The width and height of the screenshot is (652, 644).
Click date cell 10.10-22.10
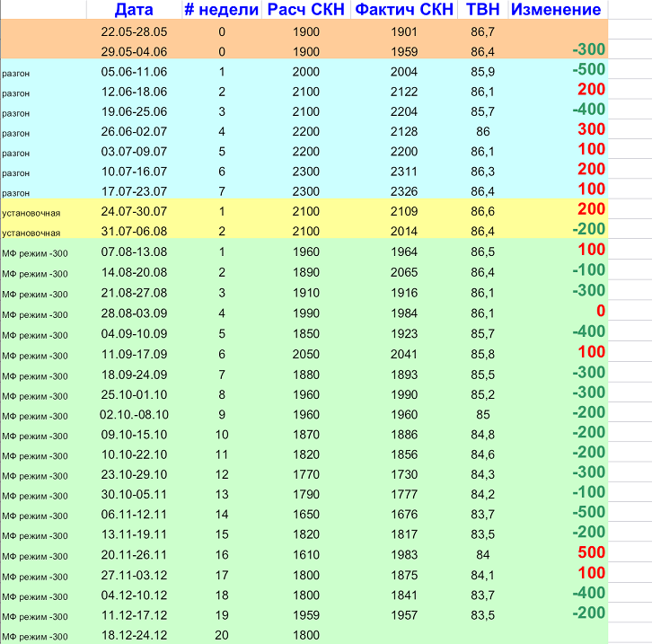point(134,454)
